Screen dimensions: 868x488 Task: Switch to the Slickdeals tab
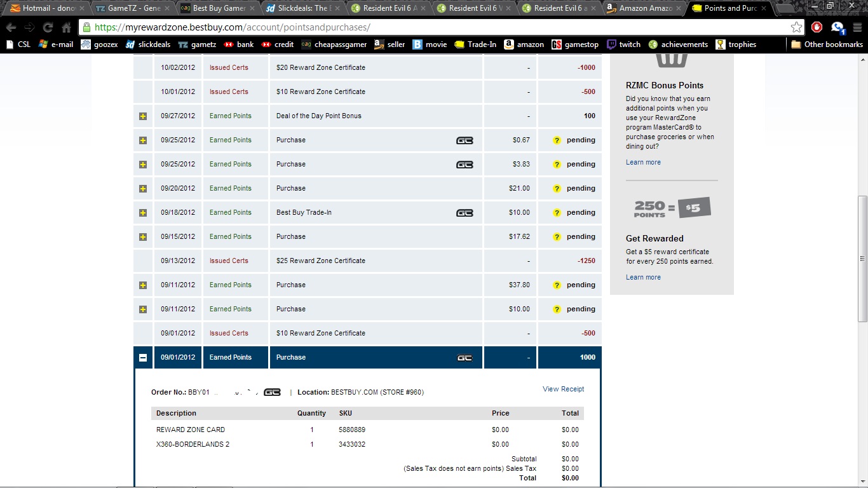(x=301, y=8)
